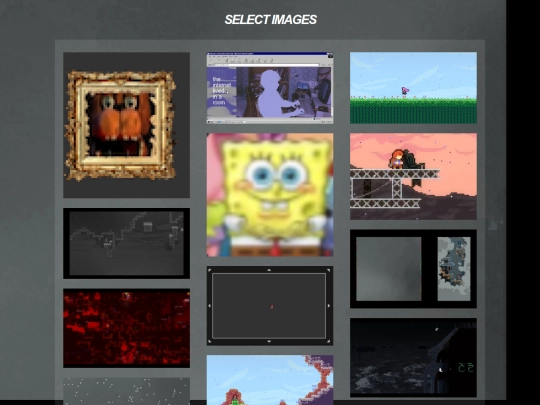Screen dimensions: 540x405
Task: Click the left arrow on the dark frame image
Action: coord(210,305)
